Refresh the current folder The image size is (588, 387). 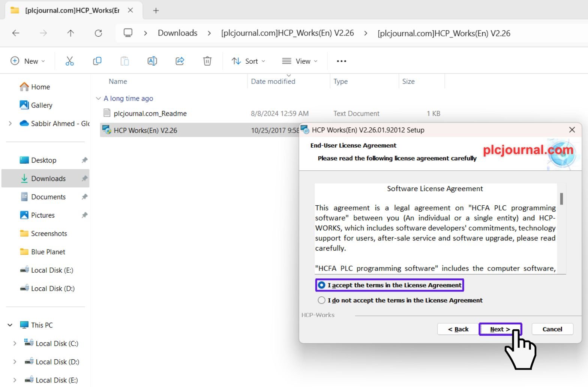point(98,33)
